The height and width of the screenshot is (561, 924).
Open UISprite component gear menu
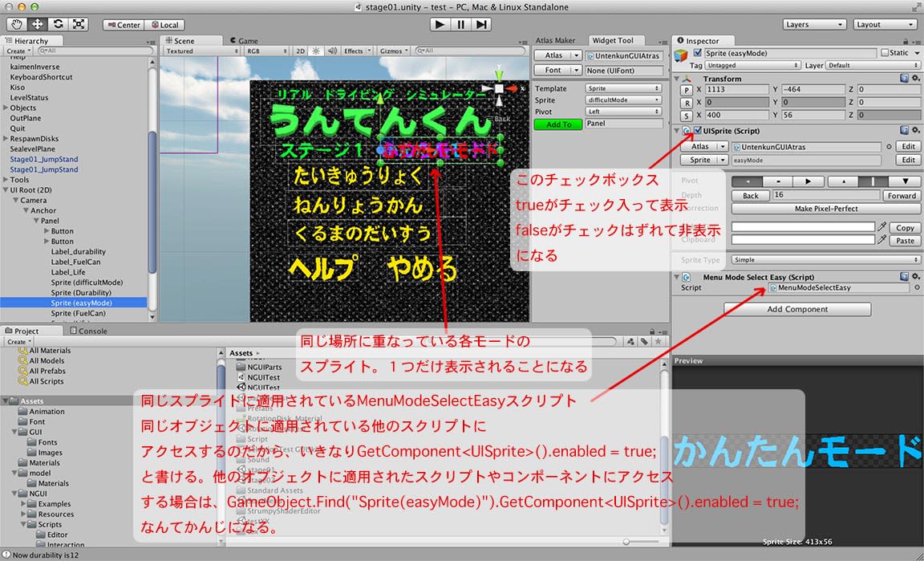point(915,130)
